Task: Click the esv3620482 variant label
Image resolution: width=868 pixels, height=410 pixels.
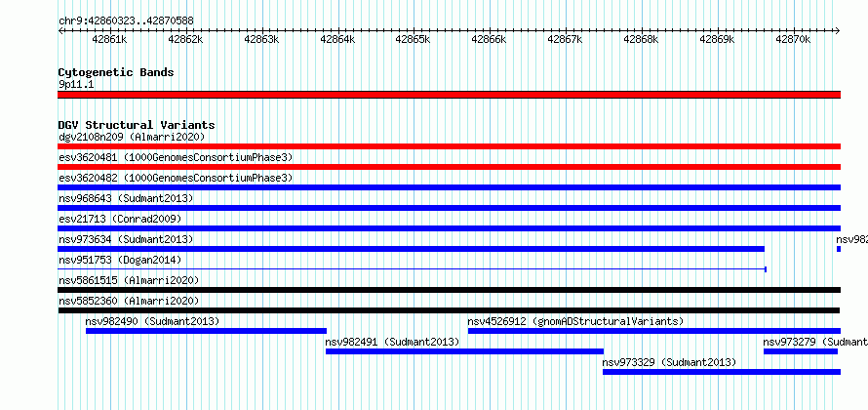Action: 176,178
